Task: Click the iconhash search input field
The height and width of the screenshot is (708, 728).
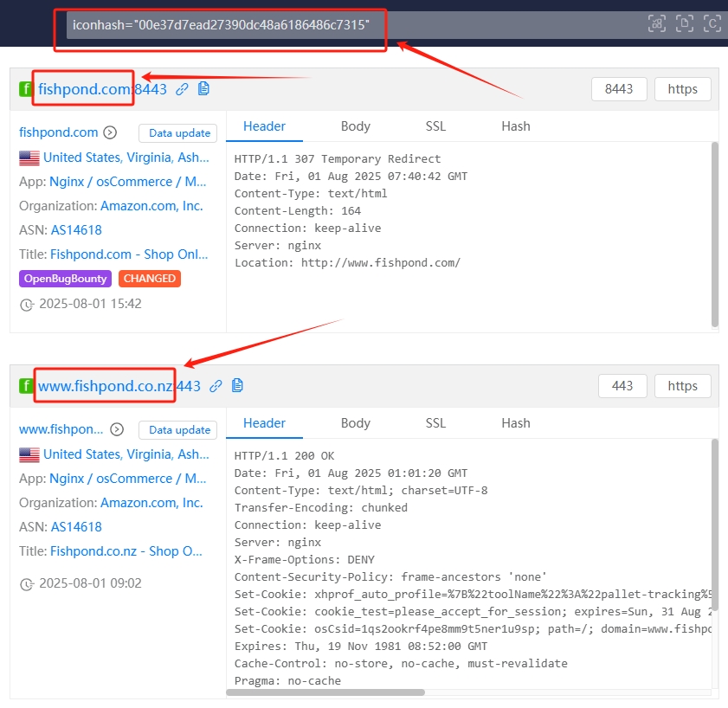Action: click(346, 24)
